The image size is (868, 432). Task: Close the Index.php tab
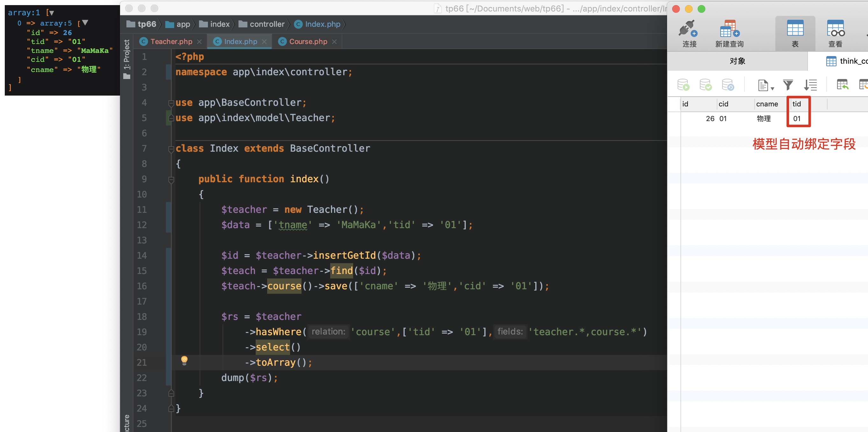[x=264, y=41]
